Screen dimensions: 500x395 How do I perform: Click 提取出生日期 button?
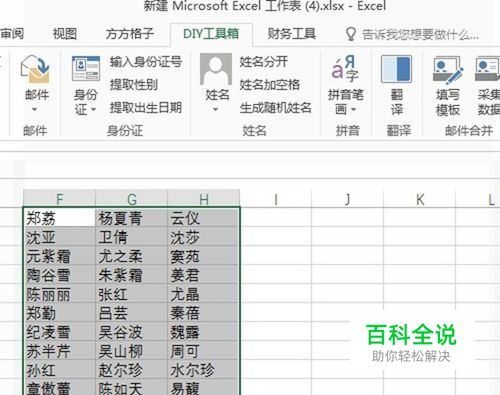click(146, 108)
